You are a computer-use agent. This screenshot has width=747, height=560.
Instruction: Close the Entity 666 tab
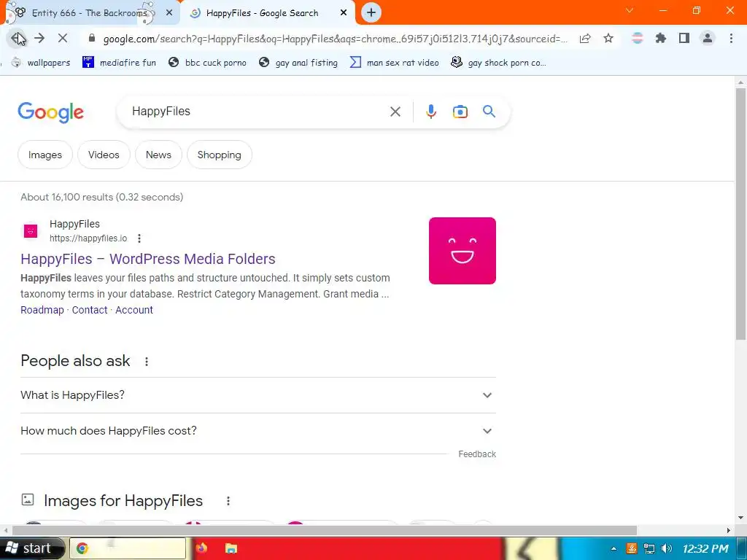pyautogui.click(x=169, y=13)
